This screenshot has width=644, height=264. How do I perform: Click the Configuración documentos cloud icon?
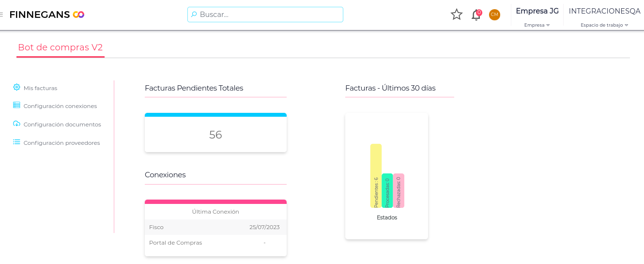point(16,124)
